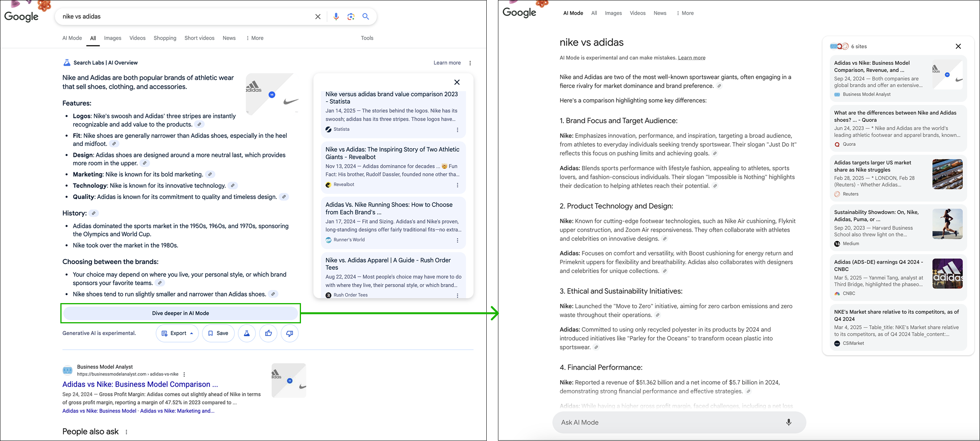Screen dimensions: 980x441
Task: Select the Images tab in left window
Action: click(113, 38)
